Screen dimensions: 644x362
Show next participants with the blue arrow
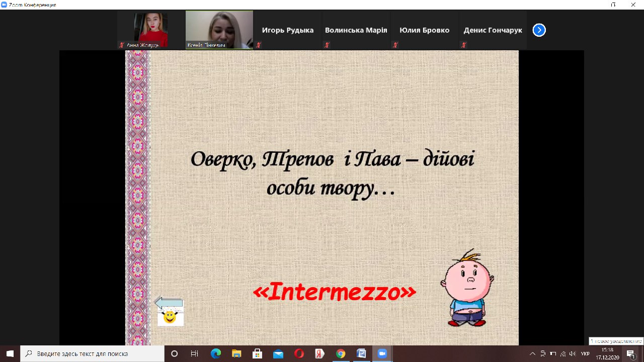pyautogui.click(x=539, y=30)
